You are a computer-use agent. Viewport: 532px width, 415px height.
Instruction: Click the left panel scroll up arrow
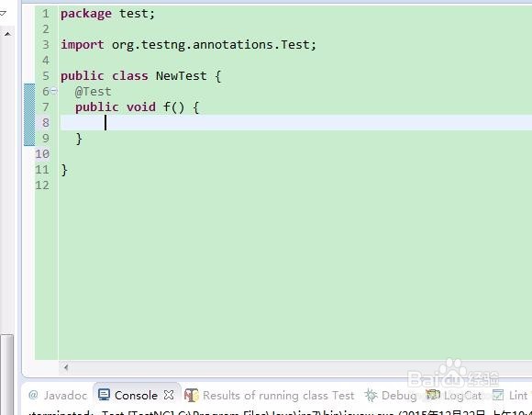(x=7, y=34)
